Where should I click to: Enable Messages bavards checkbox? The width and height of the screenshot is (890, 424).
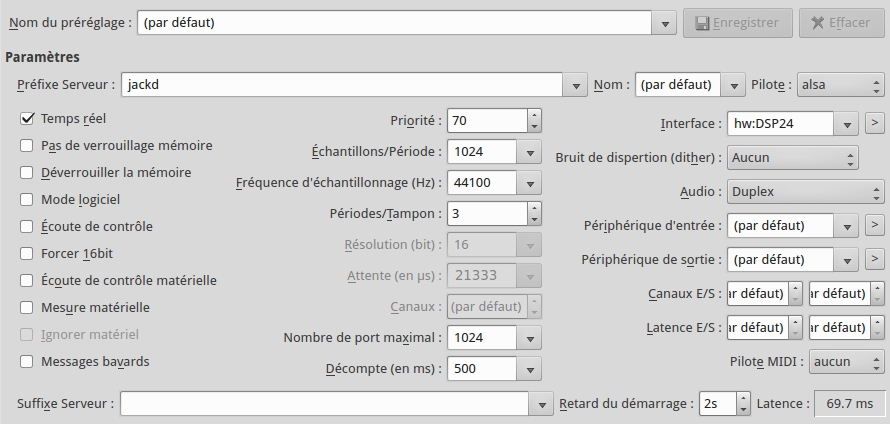(28, 360)
